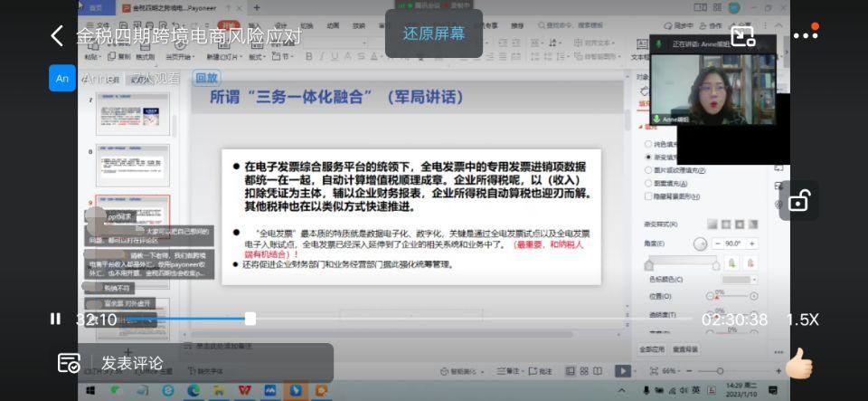Open the three-dot more options menu
868x401 pixels.
click(x=805, y=35)
